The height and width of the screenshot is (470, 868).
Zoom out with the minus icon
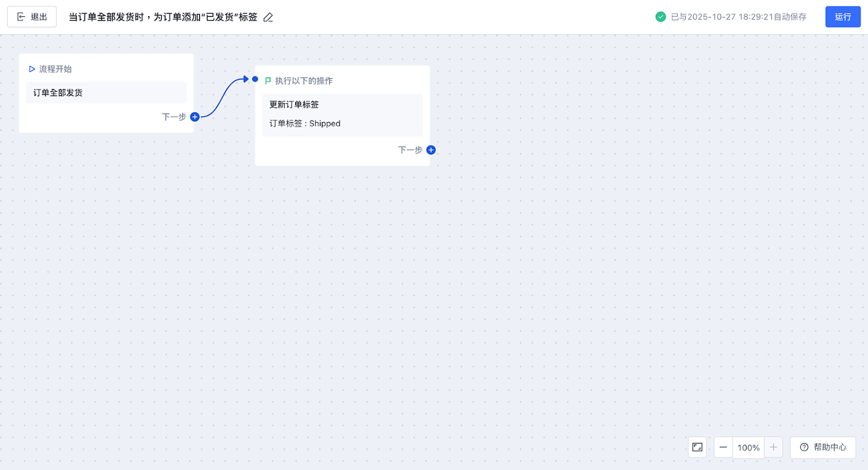click(x=723, y=447)
